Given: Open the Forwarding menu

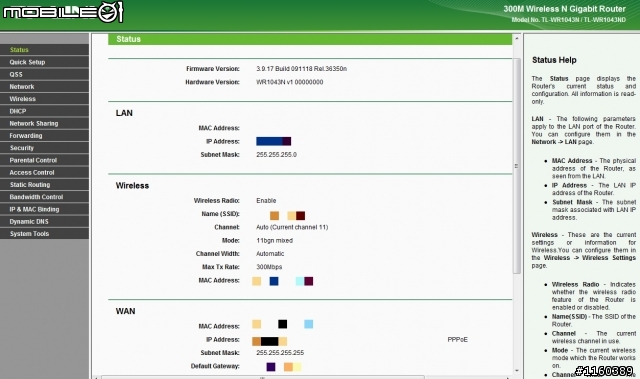Looking at the screenshot, I should coord(44,135).
